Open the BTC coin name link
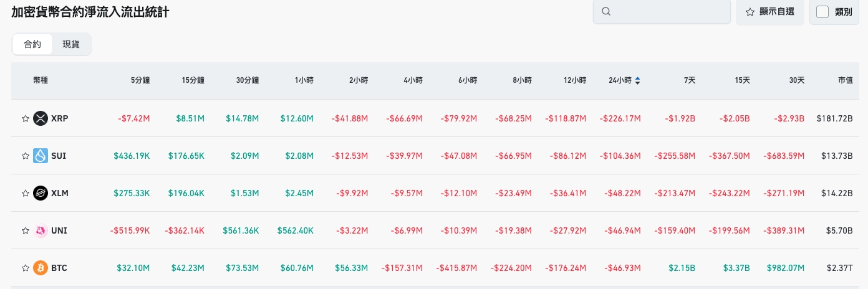Image resolution: width=868 pixels, height=289 pixels. click(59, 268)
